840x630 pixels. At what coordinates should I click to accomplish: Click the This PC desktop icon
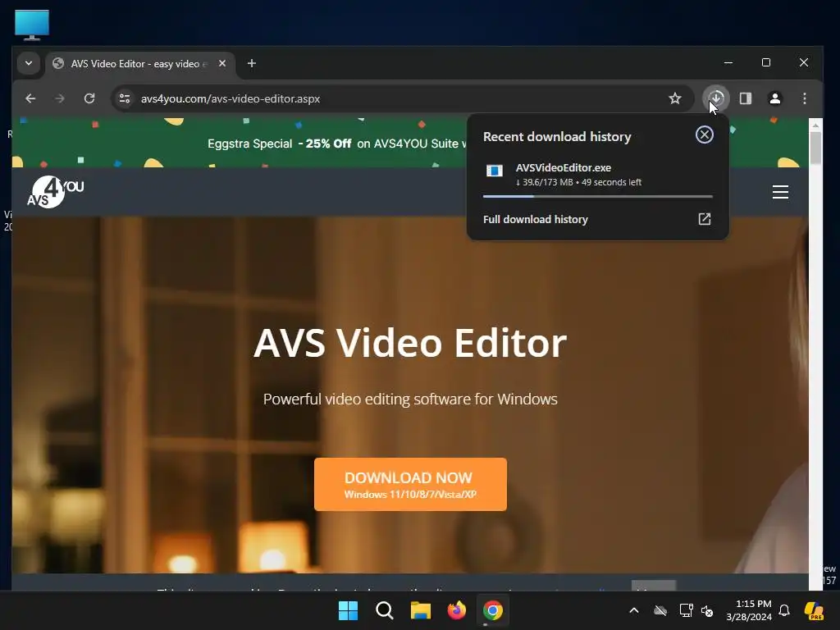point(32,25)
